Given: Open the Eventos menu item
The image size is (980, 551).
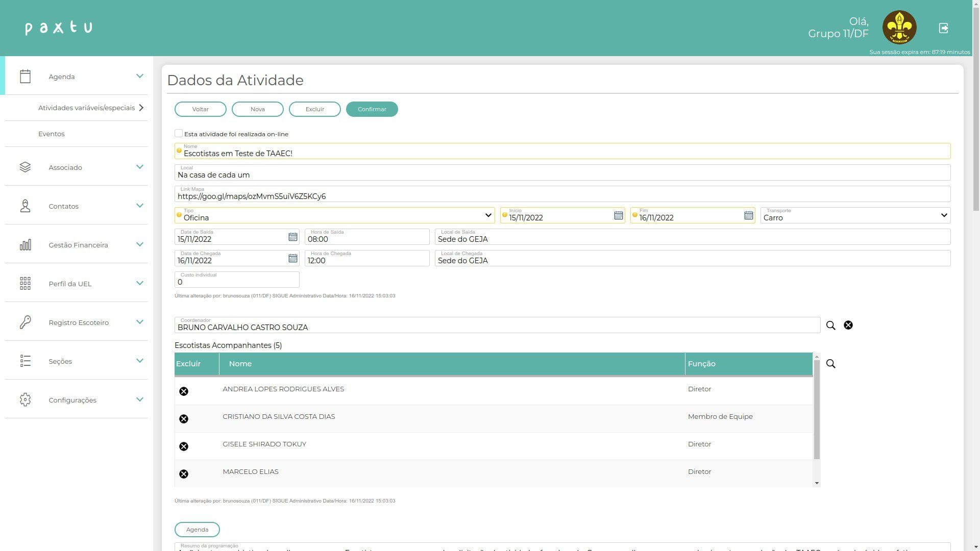Looking at the screenshot, I should [52, 134].
